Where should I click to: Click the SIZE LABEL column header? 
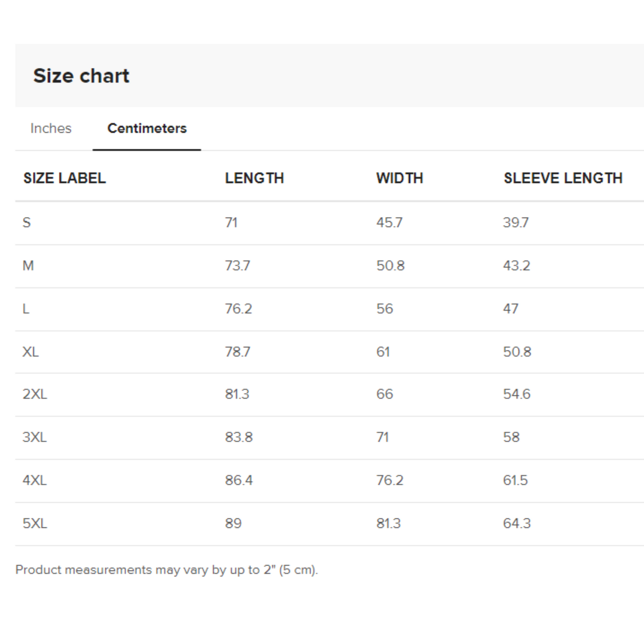(x=65, y=178)
